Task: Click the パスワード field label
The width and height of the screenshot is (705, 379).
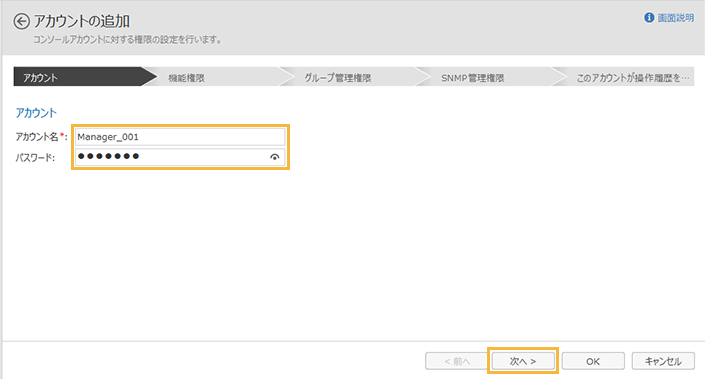Action: tap(35, 158)
